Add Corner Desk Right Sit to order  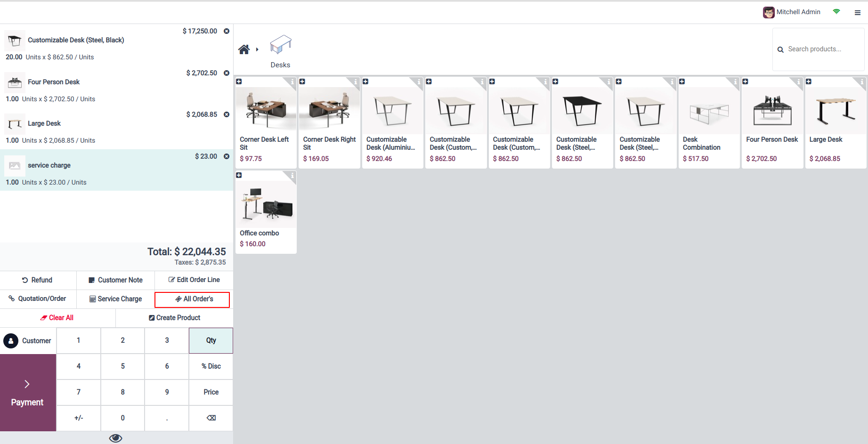click(329, 123)
